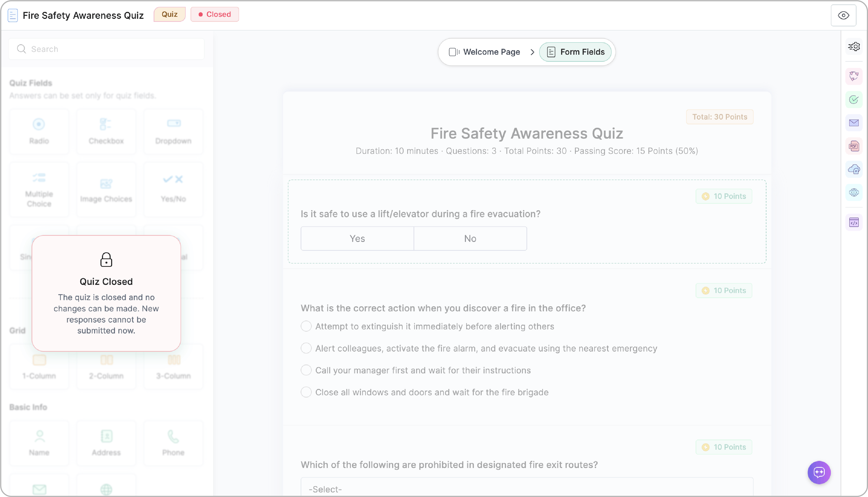
Task: Open the approvals checkmark icon in sidebar
Action: click(x=854, y=99)
